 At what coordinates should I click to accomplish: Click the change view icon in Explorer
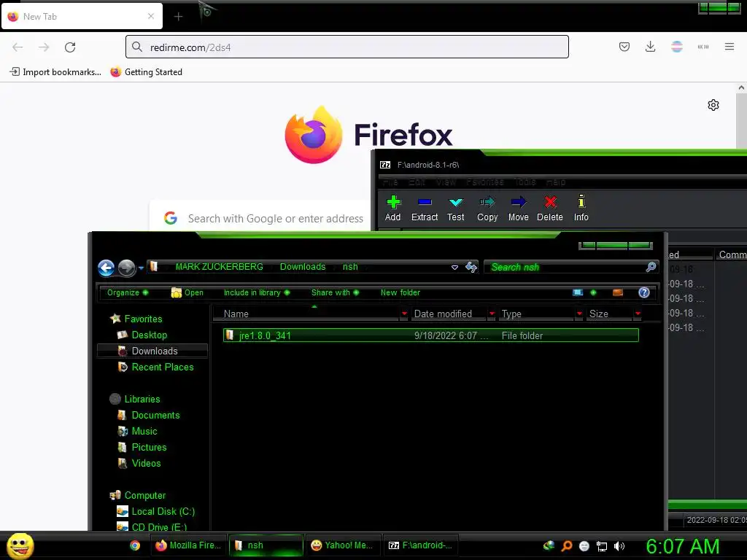pyautogui.click(x=578, y=292)
